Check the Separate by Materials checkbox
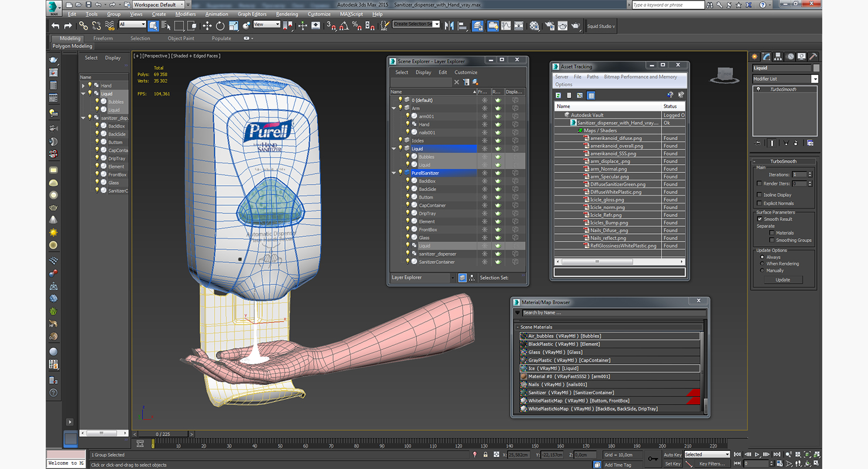The width and height of the screenshot is (868, 469). (772, 233)
